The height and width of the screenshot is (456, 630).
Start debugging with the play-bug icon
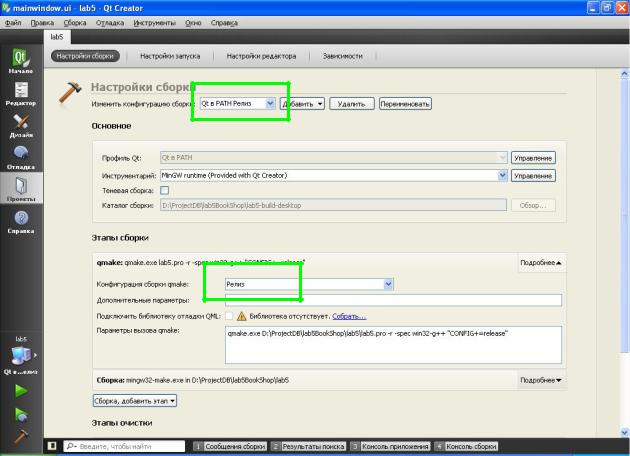pos(21,414)
